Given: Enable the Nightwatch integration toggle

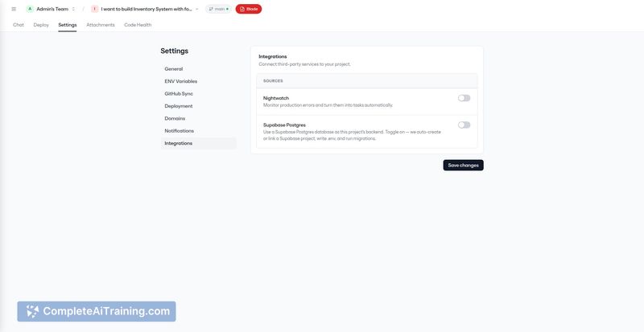Looking at the screenshot, I should coord(464,98).
